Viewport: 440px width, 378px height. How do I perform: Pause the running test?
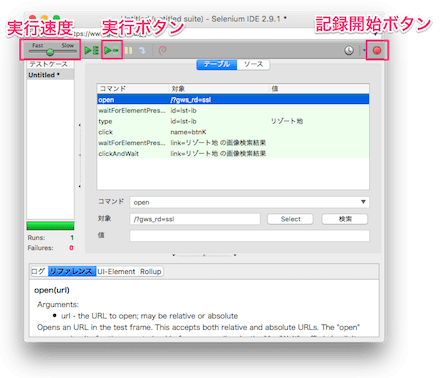[128, 51]
